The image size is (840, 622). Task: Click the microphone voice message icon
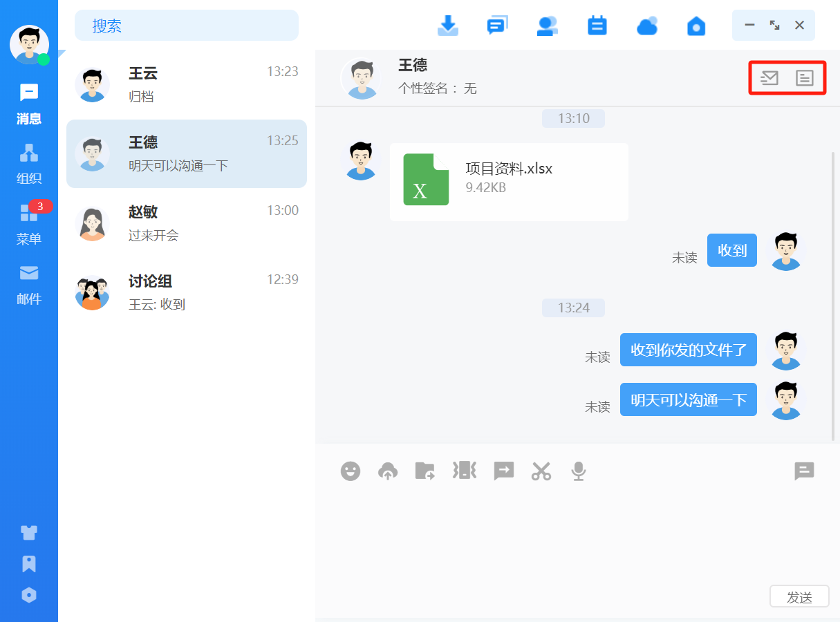click(x=579, y=471)
